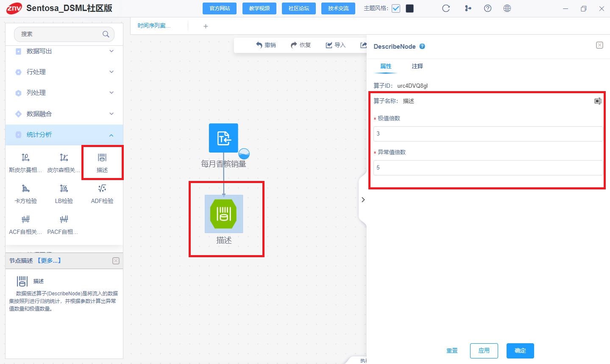Switch to the 属性 tab

point(386,66)
